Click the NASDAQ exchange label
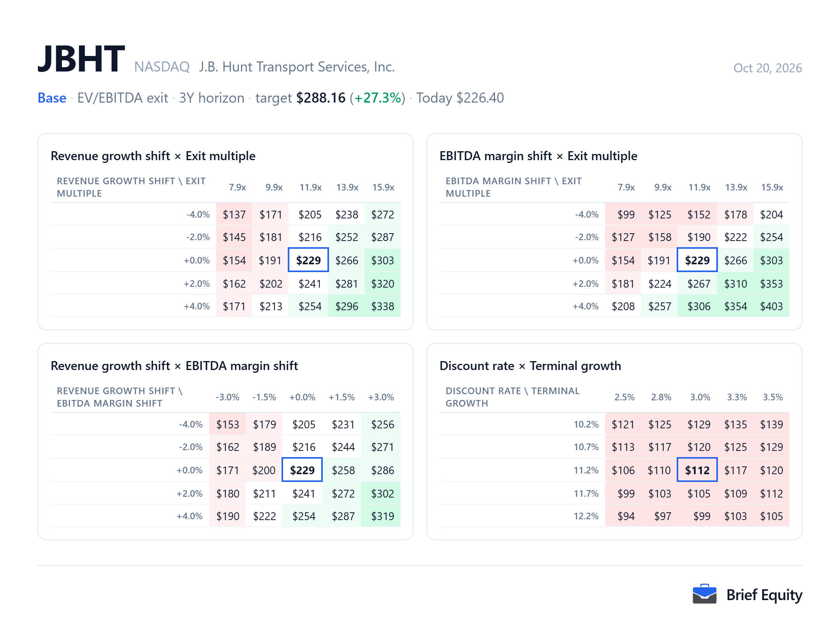 162,67
